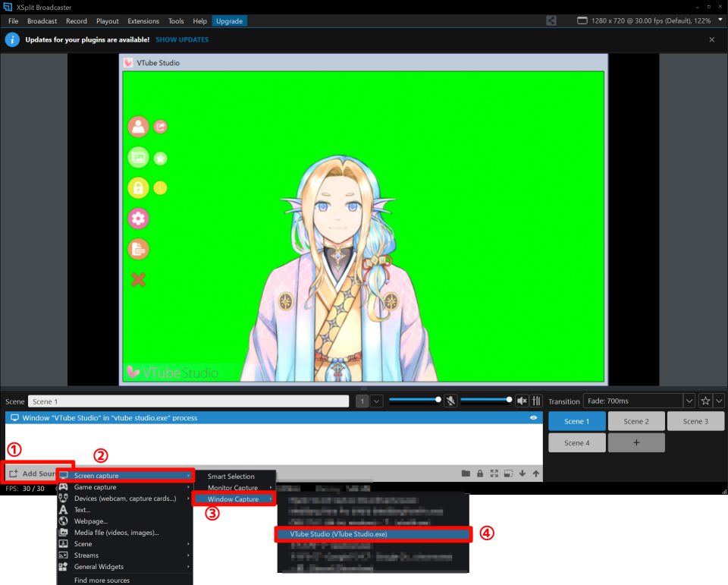
Task: Click the source layout icon beside fullscreen
Action: [x=508, y=473]
